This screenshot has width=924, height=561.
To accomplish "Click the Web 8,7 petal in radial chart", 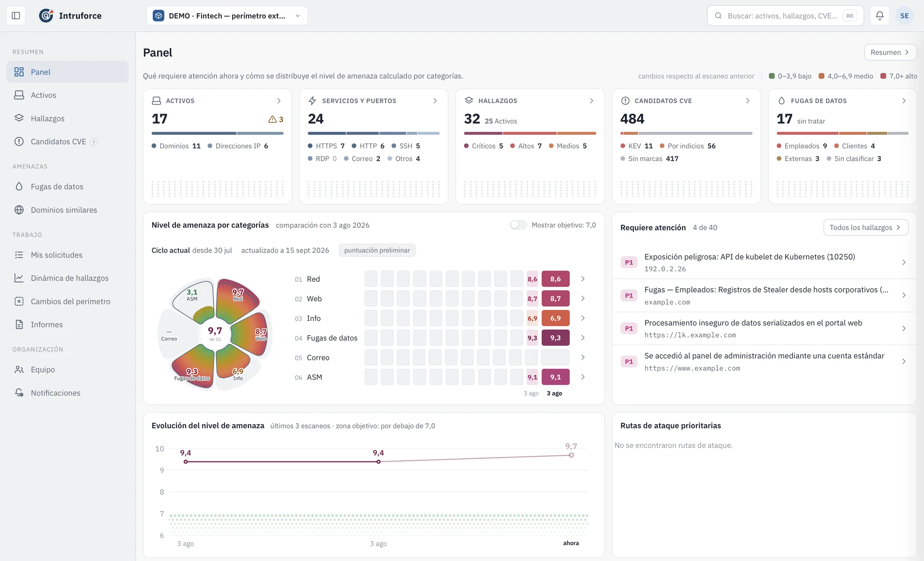I will [x=251, y=334].
